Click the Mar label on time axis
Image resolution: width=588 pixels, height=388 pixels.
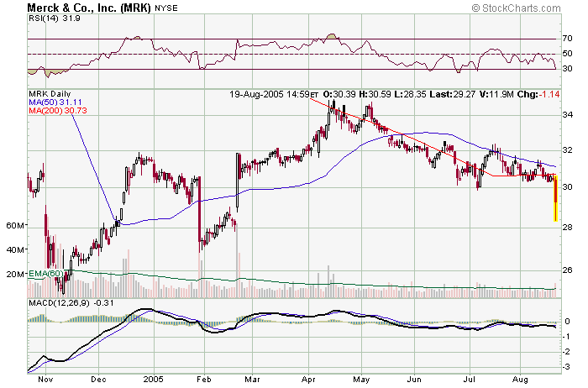pos(252,380)
